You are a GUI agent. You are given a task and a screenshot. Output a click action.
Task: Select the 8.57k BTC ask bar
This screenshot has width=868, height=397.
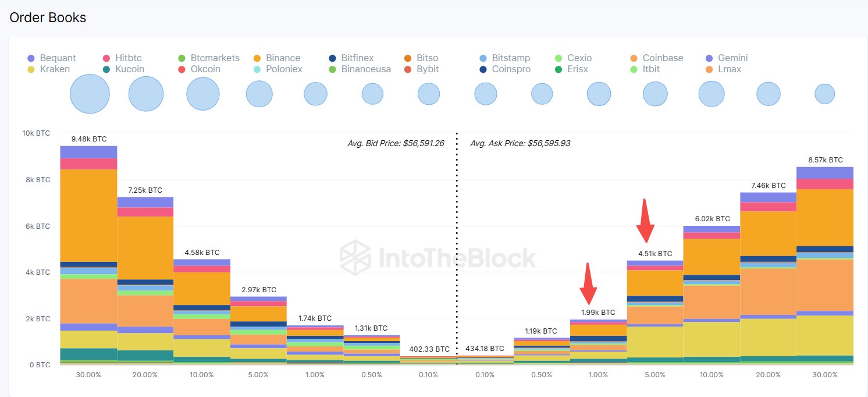tap(825, 266)
